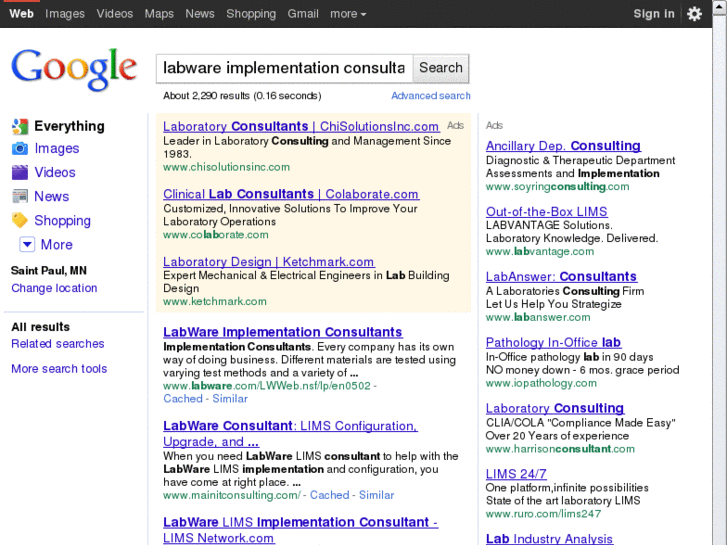Viewport: 727px width, 545px height.
Task: Click the More label in the left sidebar
Action: (57, 244)
